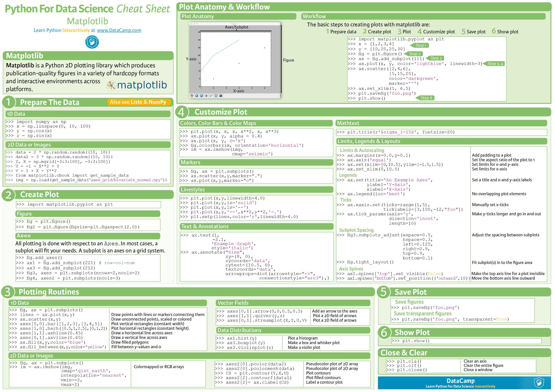Click the back arrow in figure toolbar
This screenshot has width=555, height=392.
(197, 96)
